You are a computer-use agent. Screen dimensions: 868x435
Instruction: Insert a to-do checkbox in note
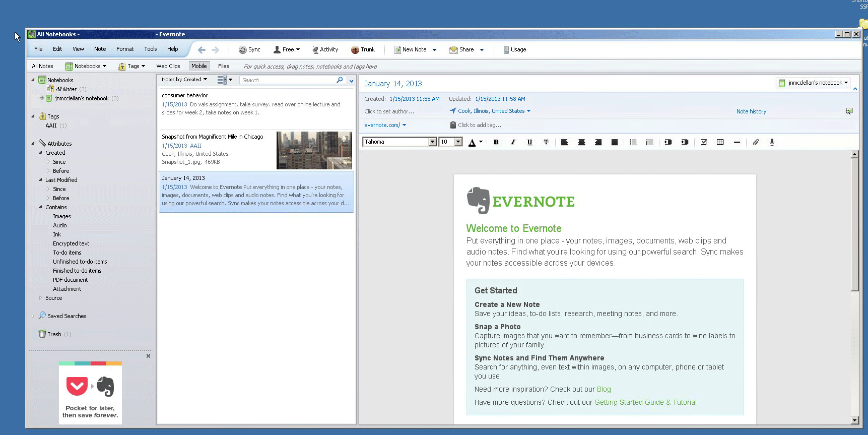pos(703,142)
